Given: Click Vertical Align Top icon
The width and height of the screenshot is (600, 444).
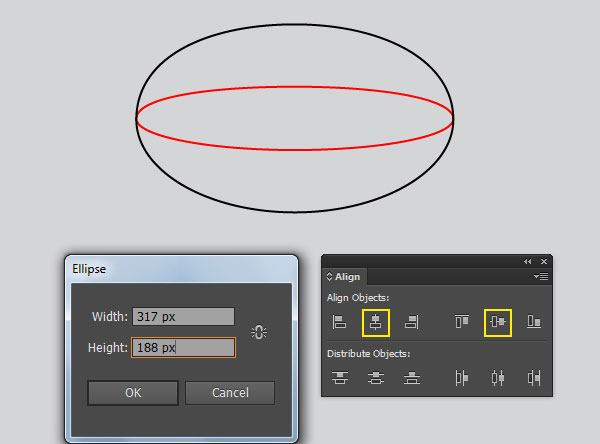Looking at the screenshot, I should click(462, 321).
